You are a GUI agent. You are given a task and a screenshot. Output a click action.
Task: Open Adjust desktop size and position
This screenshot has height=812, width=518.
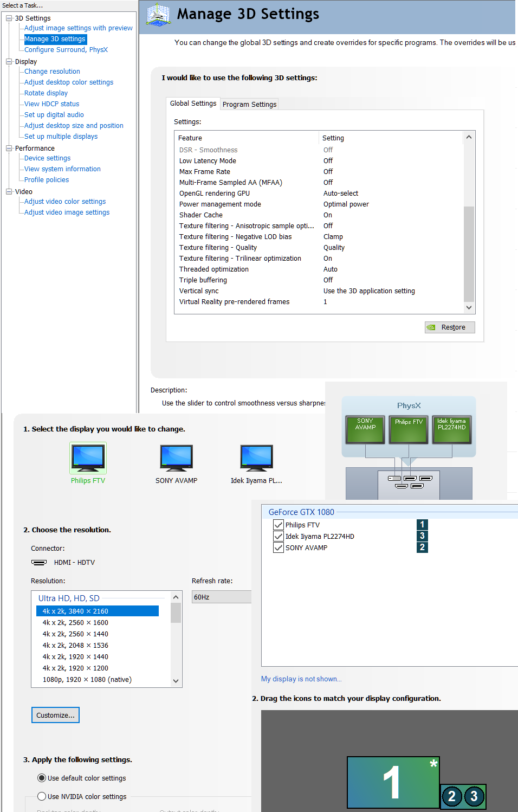click(x=74, y=126)
